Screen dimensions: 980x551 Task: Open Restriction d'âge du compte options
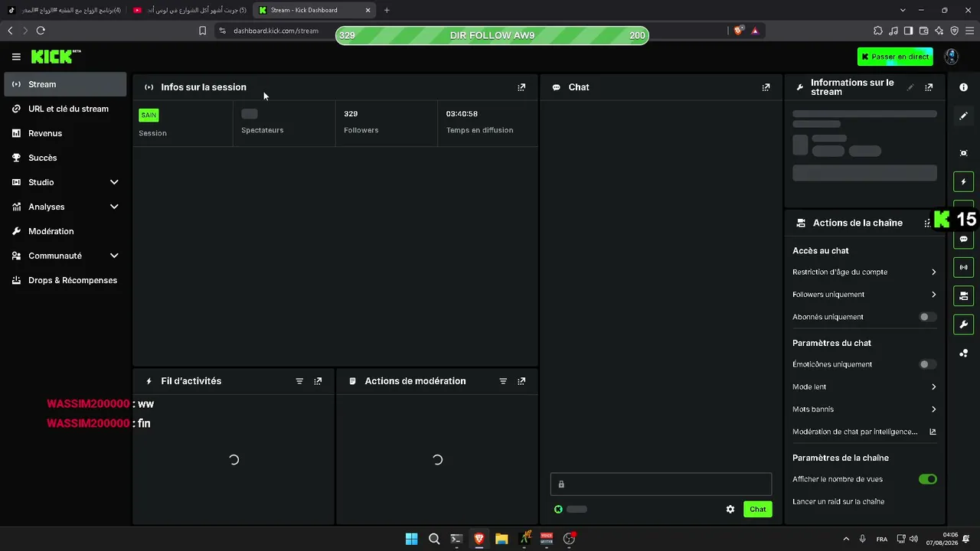coord(864,272)
